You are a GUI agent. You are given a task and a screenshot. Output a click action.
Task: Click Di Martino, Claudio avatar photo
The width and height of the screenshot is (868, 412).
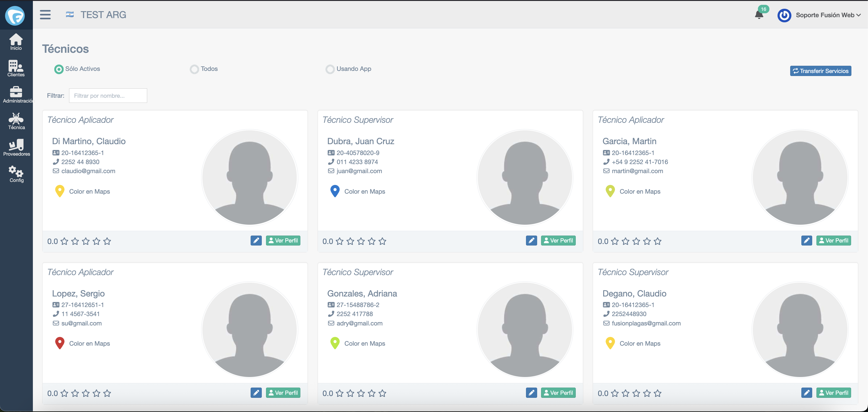250,178
